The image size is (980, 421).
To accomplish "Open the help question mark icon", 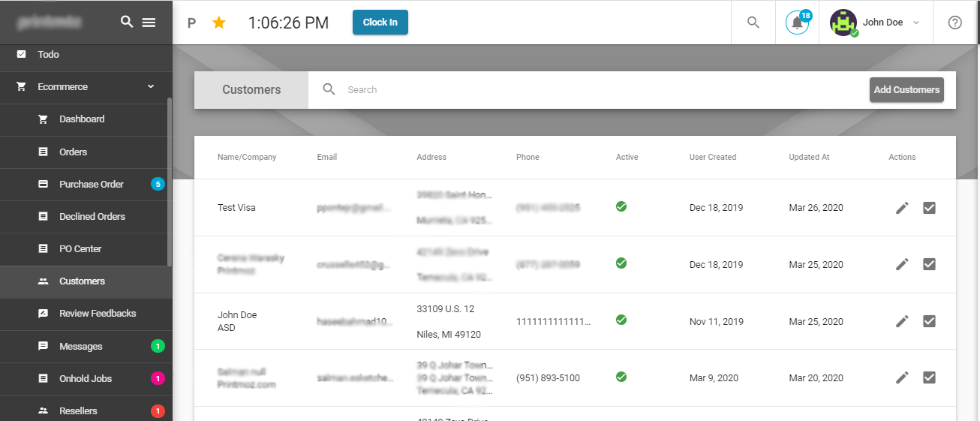I will (x=954, y=23).
